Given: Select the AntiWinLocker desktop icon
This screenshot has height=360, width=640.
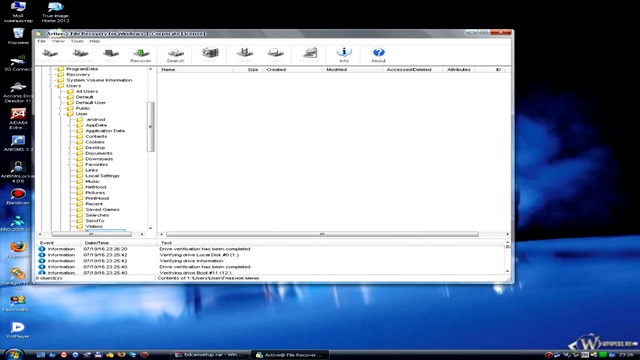Looking at the screenshot, I should click(18, 172).
